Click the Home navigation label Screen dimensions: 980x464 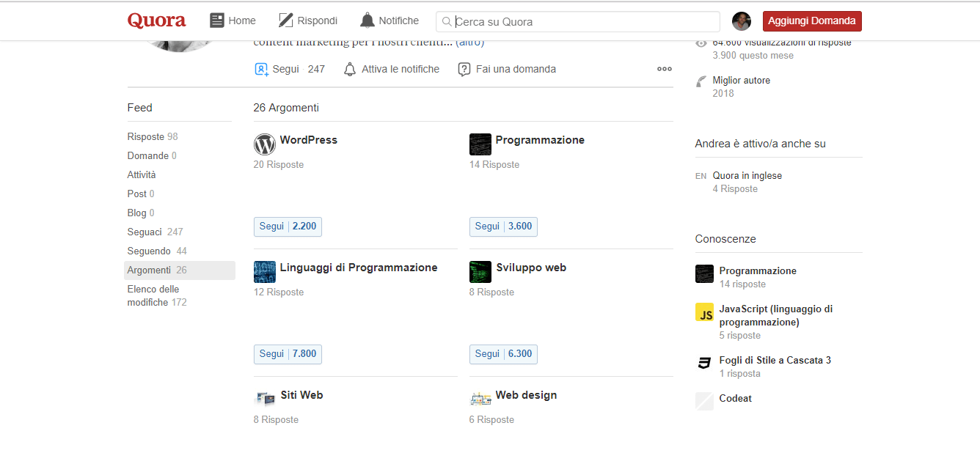pos(242,21)
